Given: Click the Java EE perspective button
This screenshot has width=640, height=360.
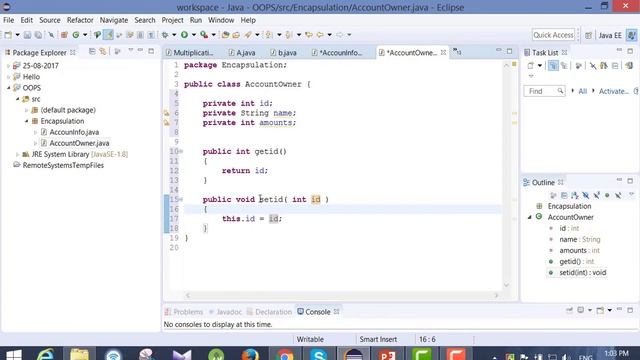Looking at the screenshot, I should point(610,36).
